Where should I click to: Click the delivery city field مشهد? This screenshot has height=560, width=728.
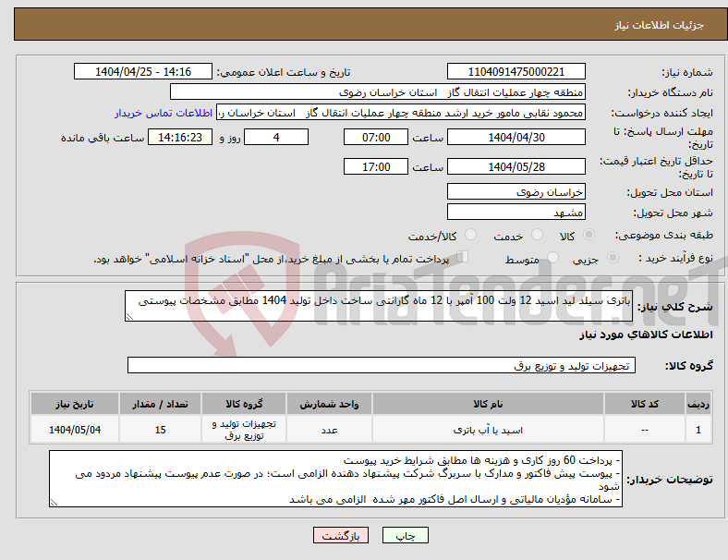[x=516, y=213]
